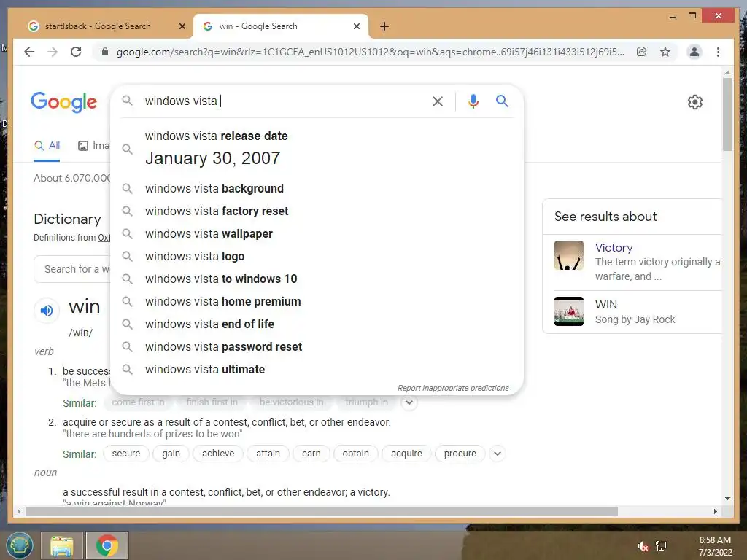Click the achieve synonym chip
The height and width of the screenshot is (560, 747).
(x=218, y=454)
